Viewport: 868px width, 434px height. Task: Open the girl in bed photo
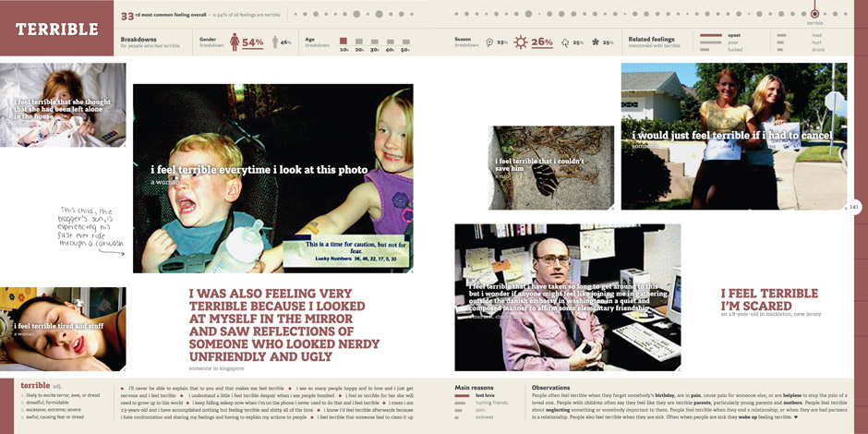click(63, 104)
